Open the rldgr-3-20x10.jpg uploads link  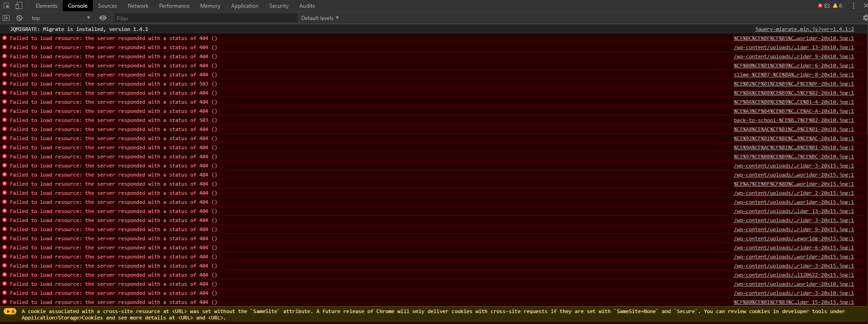point(794,293)
